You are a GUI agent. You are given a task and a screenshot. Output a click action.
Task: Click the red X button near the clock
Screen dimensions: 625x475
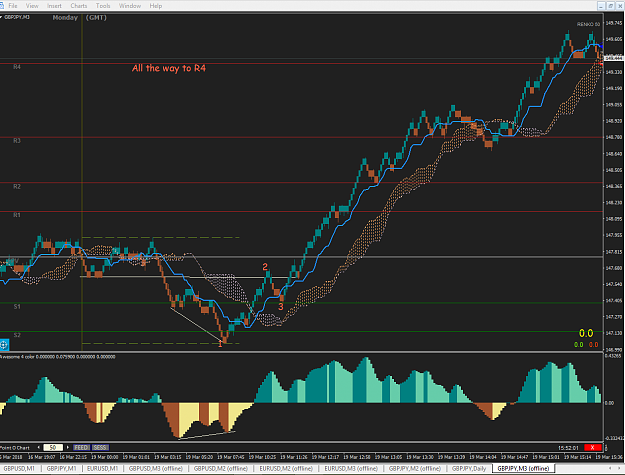592,448
